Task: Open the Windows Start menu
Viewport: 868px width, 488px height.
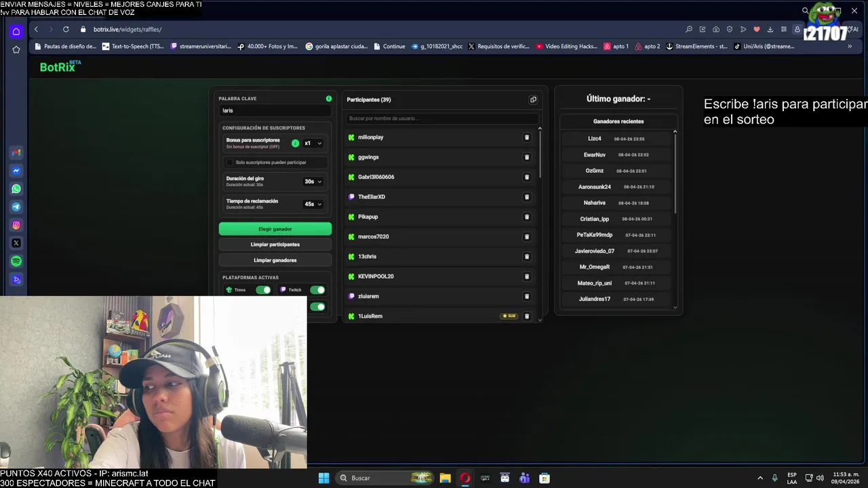Action: pos(323,478)
